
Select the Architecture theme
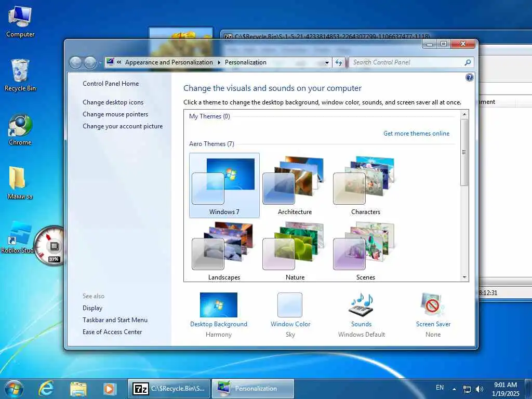(x=295, y=185)
